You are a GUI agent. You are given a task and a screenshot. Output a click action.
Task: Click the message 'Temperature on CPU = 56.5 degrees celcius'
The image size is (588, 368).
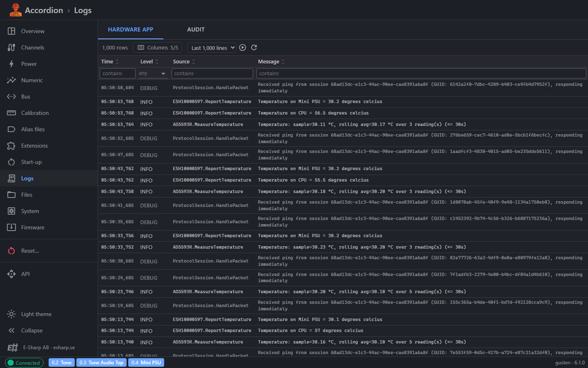[x=313, y=113]
